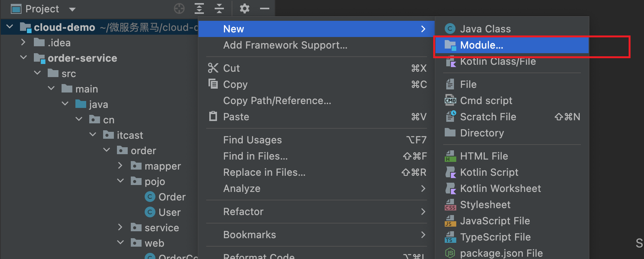This screenshot has height=259, width=644.
Task: Collapse the order-service module
Action: [23, 58]
